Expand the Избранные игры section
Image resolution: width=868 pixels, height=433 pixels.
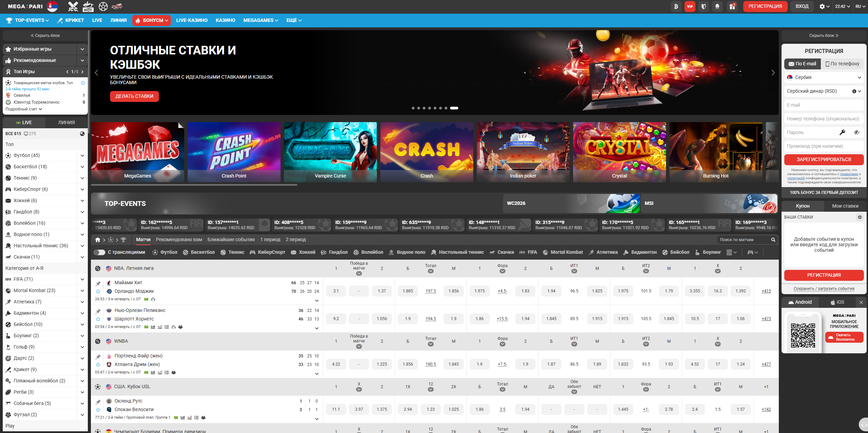coord(82,49)
